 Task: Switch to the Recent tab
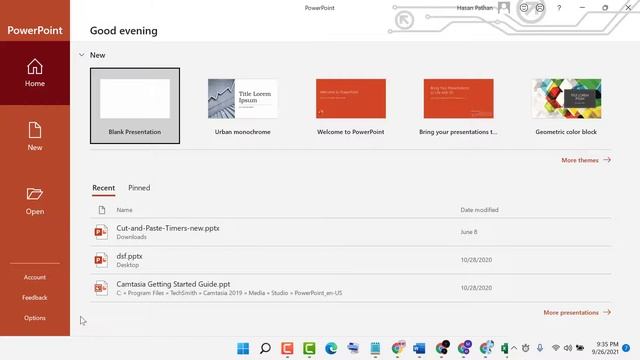103,188
